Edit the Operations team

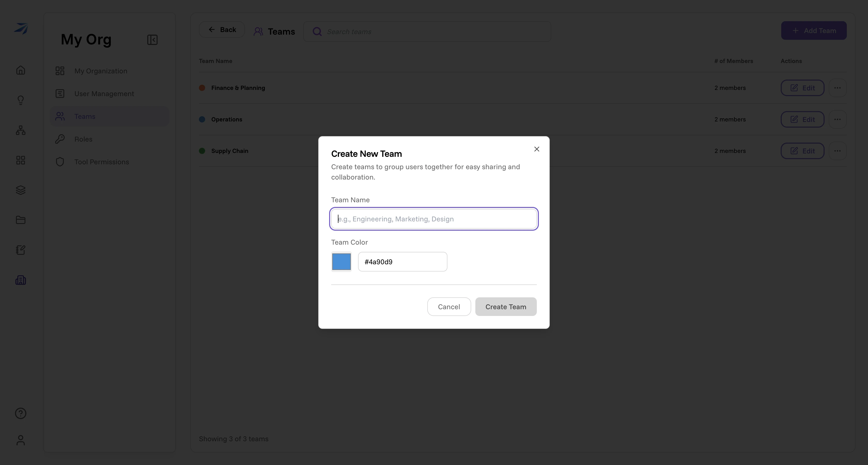(x=803, y=119)
